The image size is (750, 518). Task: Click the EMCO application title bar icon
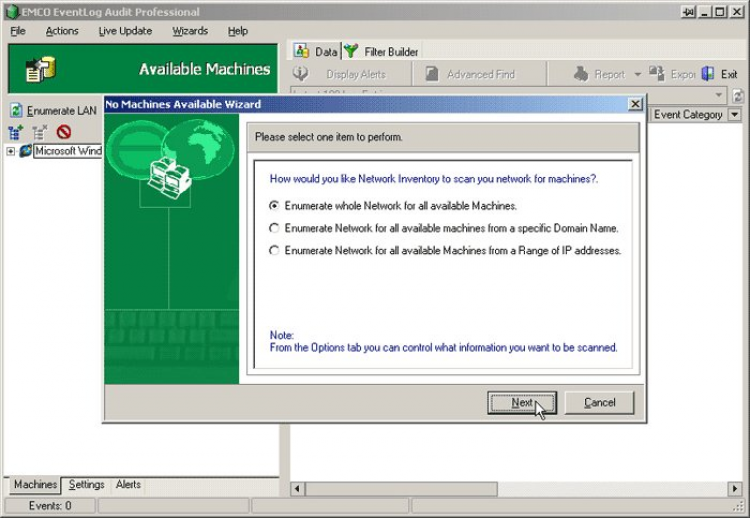tap(12, 11)
